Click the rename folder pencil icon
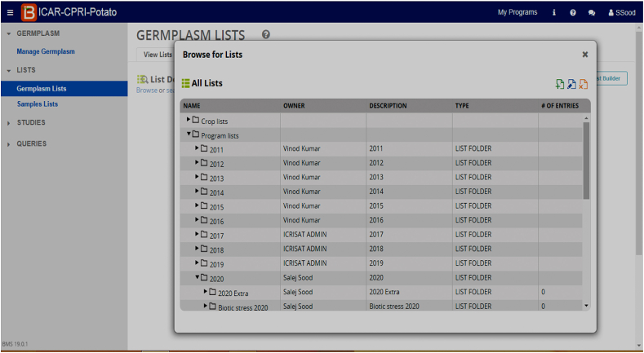This screenshot has height=353, width=644. pos(571,84)
